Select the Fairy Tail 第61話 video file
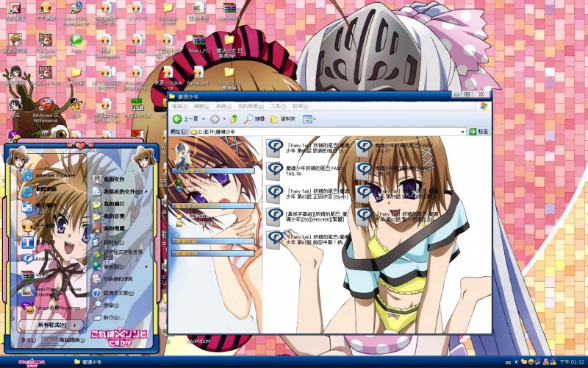 [x=307, y=240]
